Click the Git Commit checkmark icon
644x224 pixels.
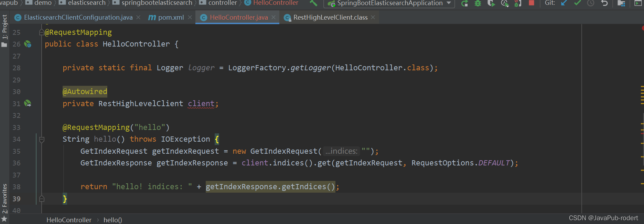click(x=578, y=3)
